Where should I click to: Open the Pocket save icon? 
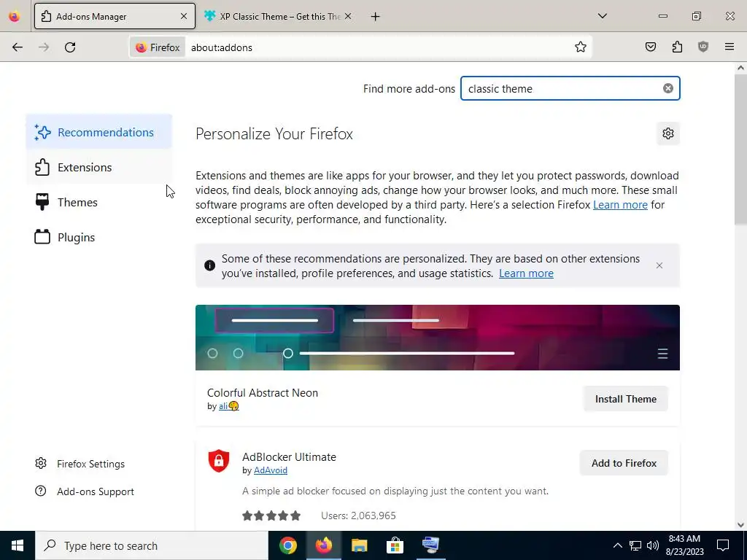coord(650,47)
